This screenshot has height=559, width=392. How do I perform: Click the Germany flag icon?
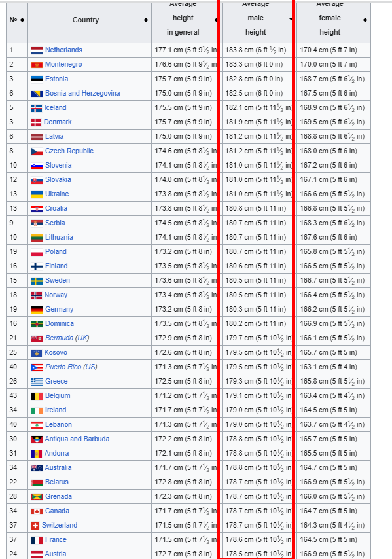37,310
